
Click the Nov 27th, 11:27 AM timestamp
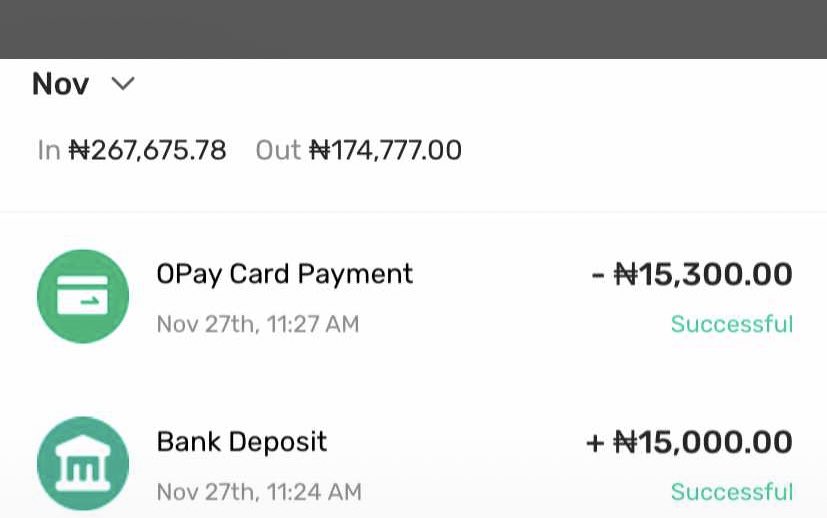click(257, 324)
